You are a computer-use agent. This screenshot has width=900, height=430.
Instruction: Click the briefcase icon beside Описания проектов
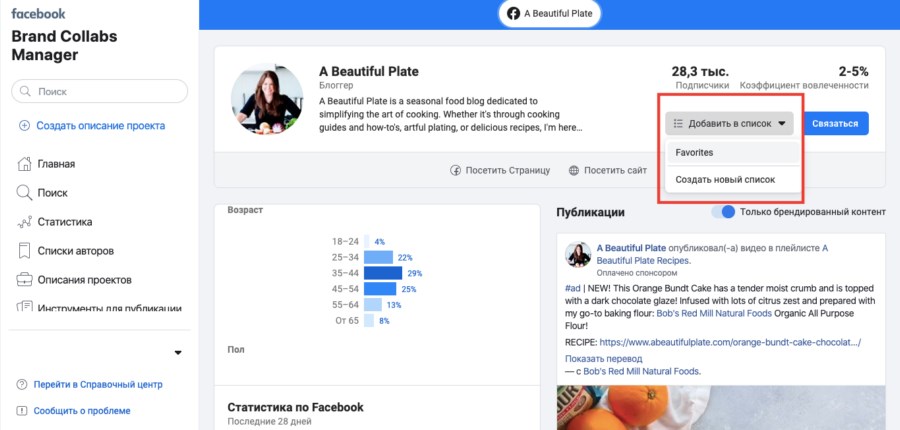[24, 280]
